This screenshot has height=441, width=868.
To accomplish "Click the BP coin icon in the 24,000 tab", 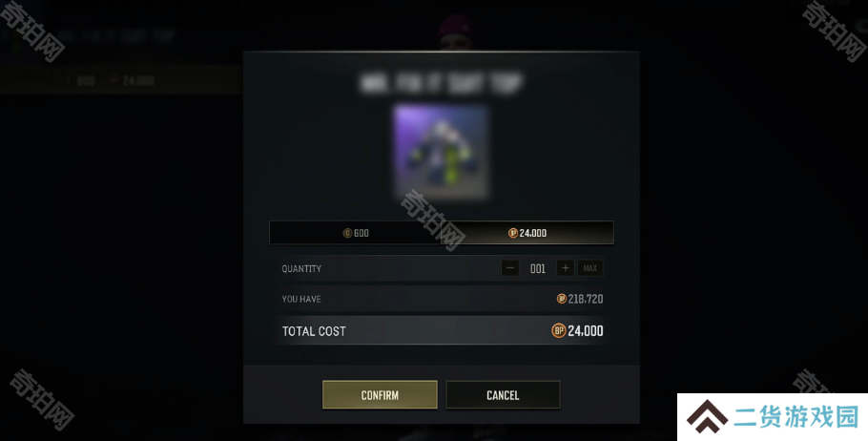I will 512,233.
